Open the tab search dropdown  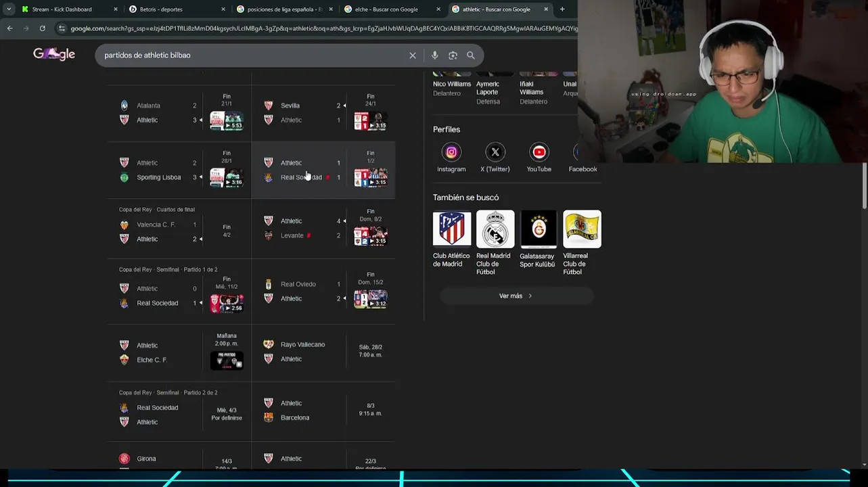tap(8, 9)
